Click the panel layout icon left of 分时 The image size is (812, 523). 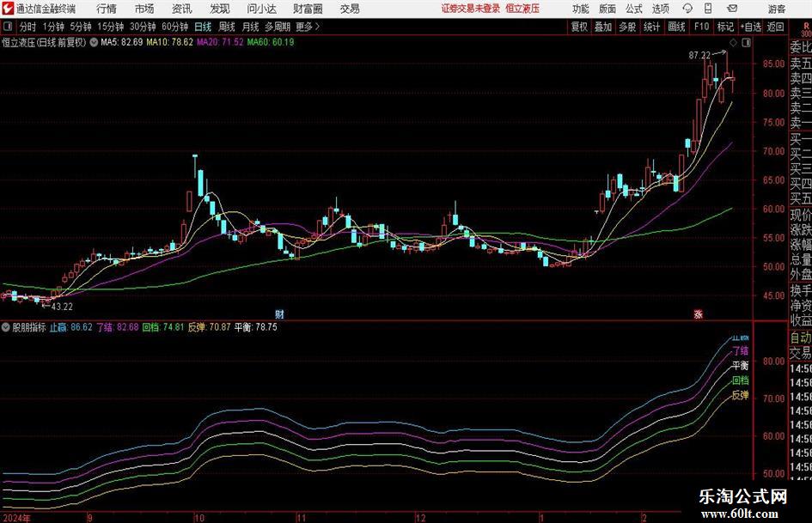pos(7,27)
